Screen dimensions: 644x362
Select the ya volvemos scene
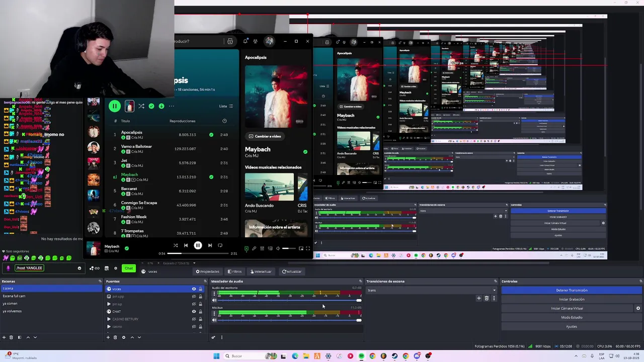pyautogui.click(x=50, y=311)
